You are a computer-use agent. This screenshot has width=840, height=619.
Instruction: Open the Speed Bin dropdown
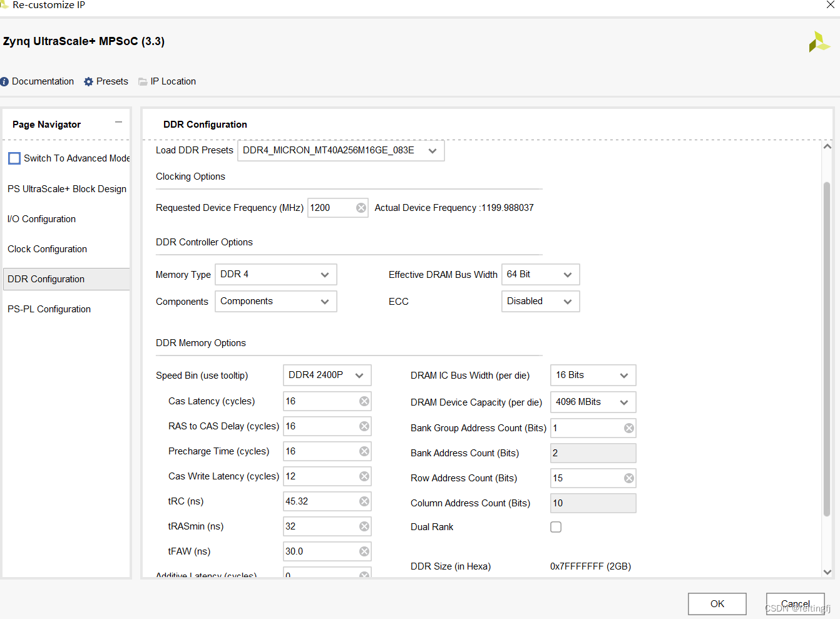click(x=327, y=375)
